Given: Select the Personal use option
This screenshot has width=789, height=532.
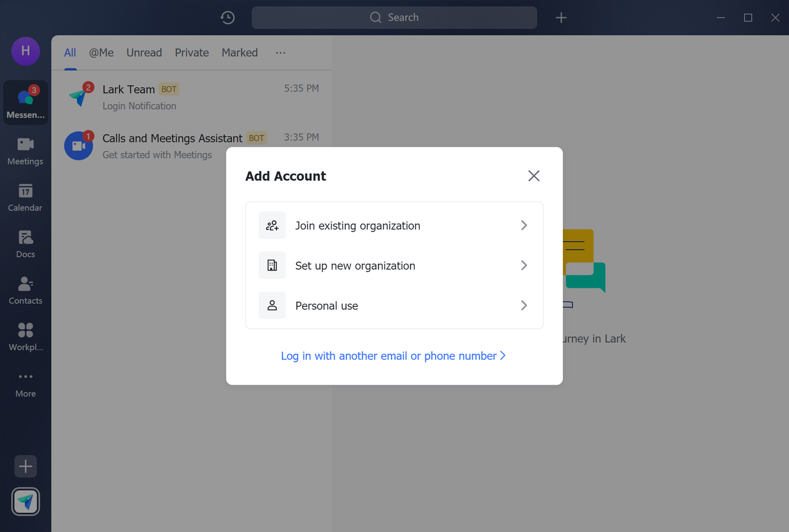Looking at the screenshot, I should pos(394,306).
